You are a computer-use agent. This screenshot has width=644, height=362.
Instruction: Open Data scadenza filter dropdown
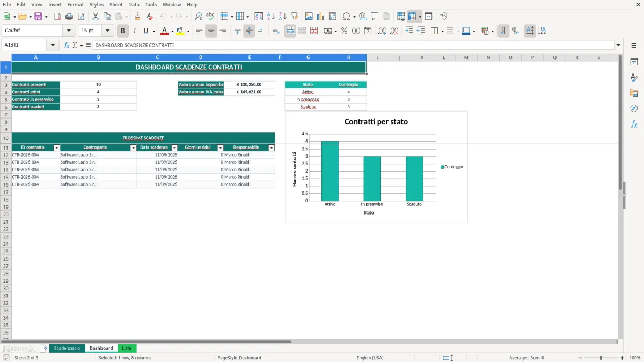click(174, 147)
